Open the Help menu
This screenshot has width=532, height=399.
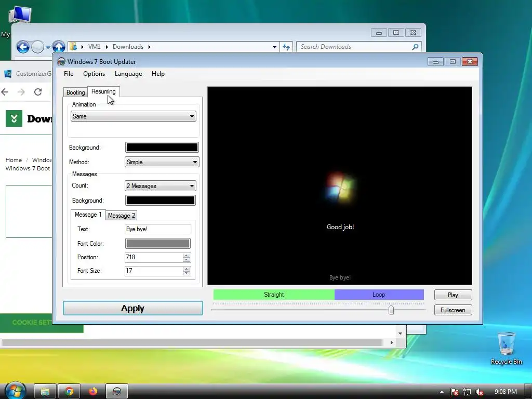(x=158, y=74)
